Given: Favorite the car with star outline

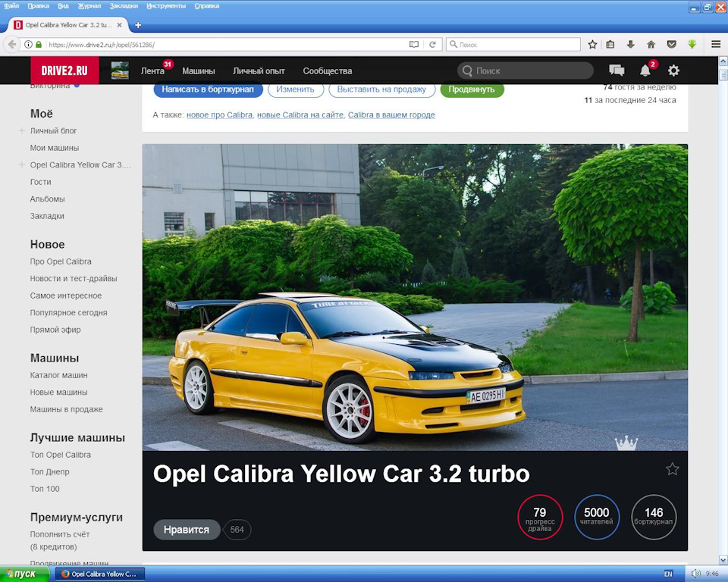Looking at the screenshot, I should 673,469.
